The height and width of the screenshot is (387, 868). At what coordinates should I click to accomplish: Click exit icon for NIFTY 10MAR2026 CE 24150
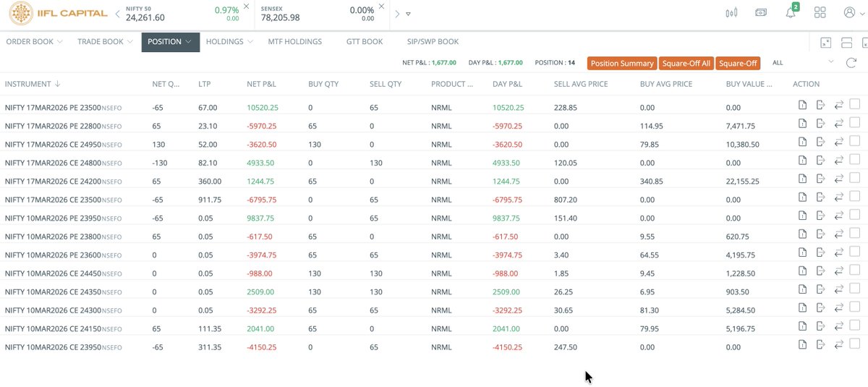tap(821, 325)
